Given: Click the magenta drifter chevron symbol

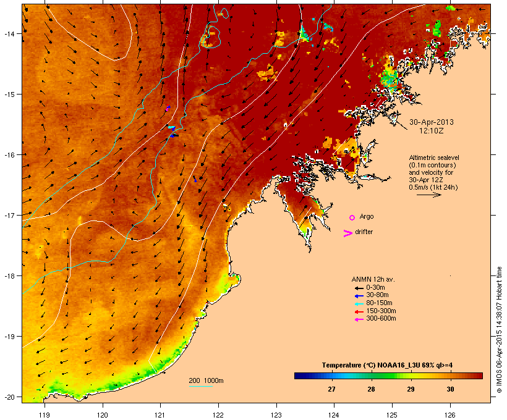Looking at the screenshot, I should (348, 233).
